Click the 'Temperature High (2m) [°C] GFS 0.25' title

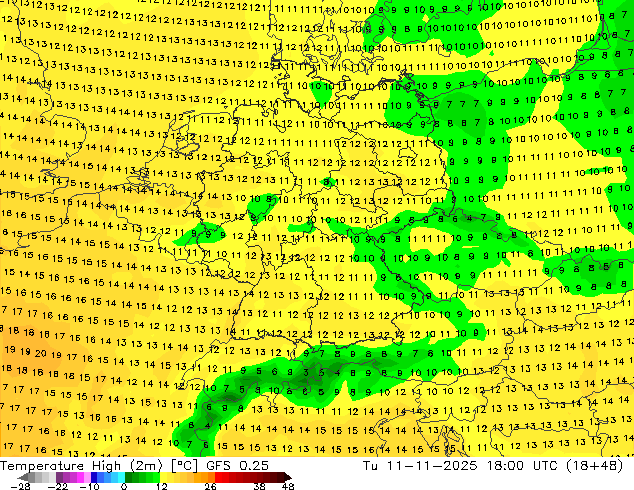[x=134, y=466]
